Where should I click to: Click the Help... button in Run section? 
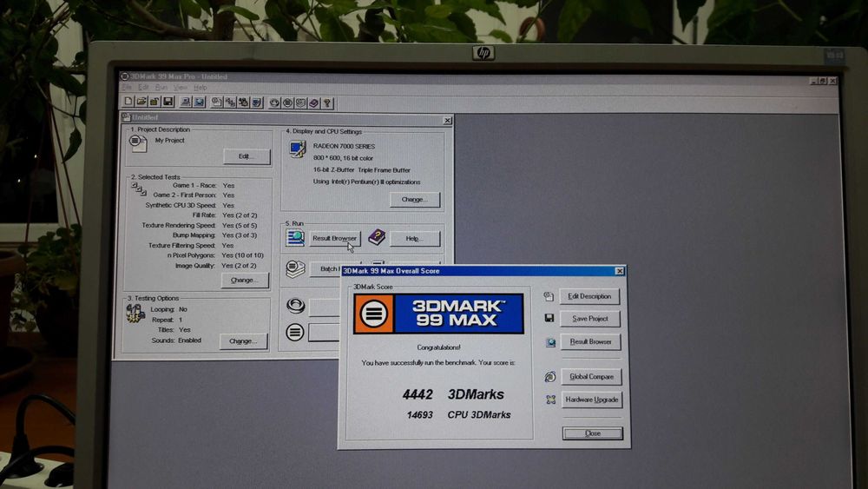415,239
